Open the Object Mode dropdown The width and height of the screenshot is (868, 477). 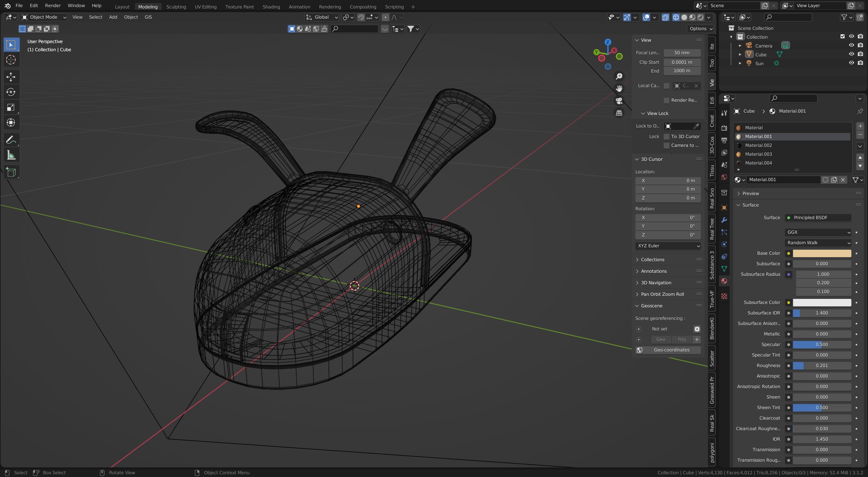coord(44,17)
